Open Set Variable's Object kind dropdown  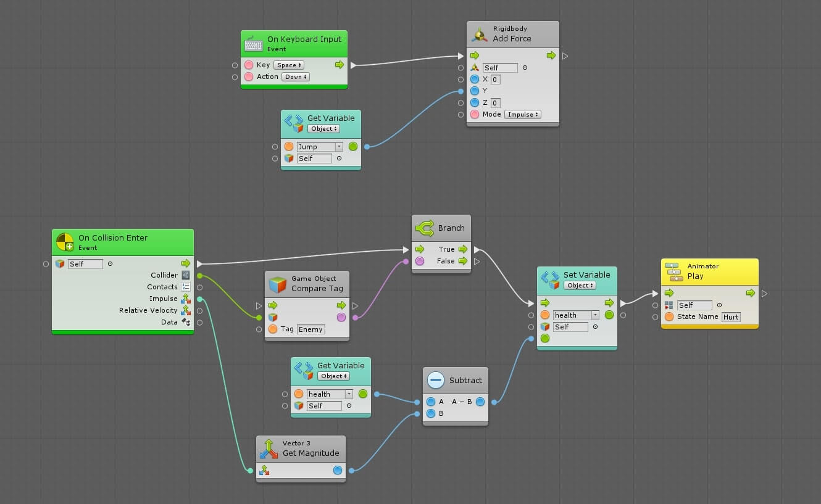(580, 286)
